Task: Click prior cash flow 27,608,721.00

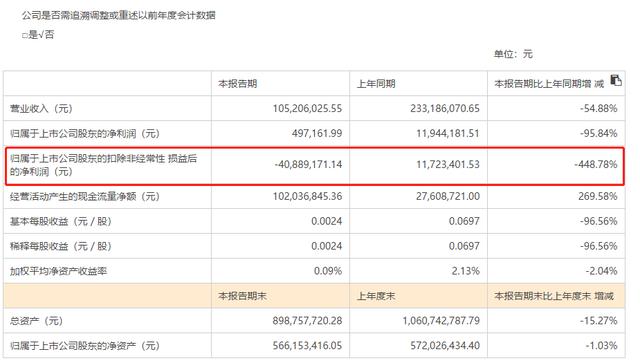Action: click(448, 196)
